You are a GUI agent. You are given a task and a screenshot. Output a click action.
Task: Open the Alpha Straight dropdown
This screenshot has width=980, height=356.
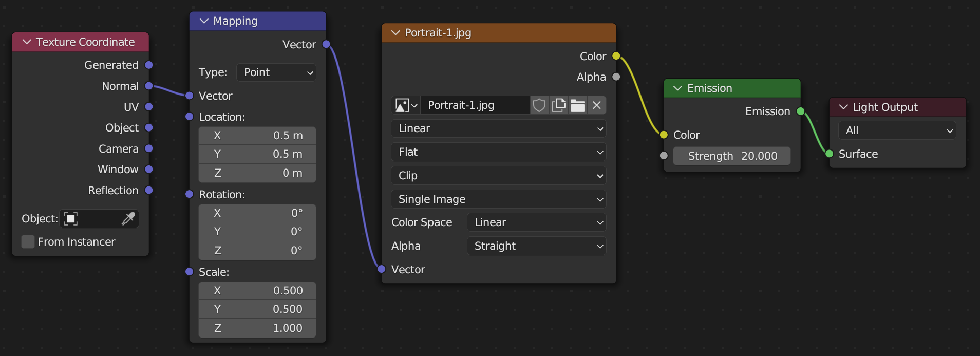coord(536,246)
